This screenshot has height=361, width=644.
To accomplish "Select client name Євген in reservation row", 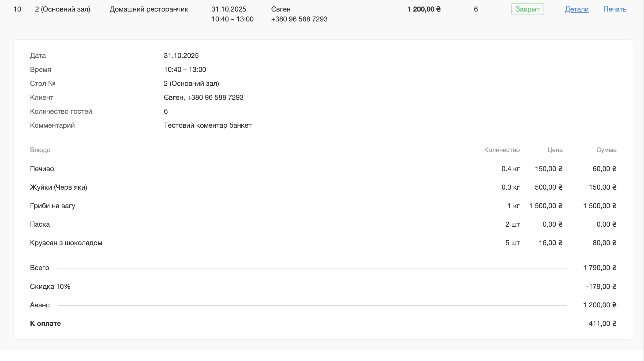I will (x=280, y=9).
